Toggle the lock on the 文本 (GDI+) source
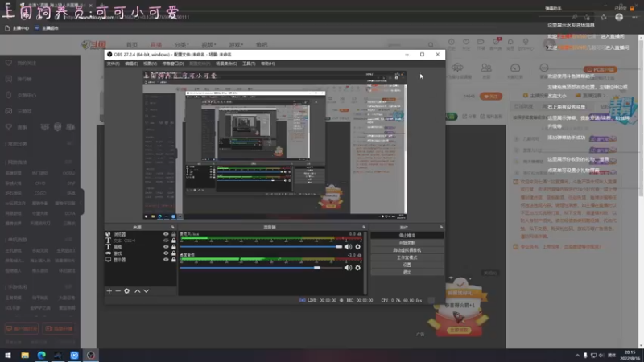The height and width of the screenshot is (362, 644). [x=173, y=241]
